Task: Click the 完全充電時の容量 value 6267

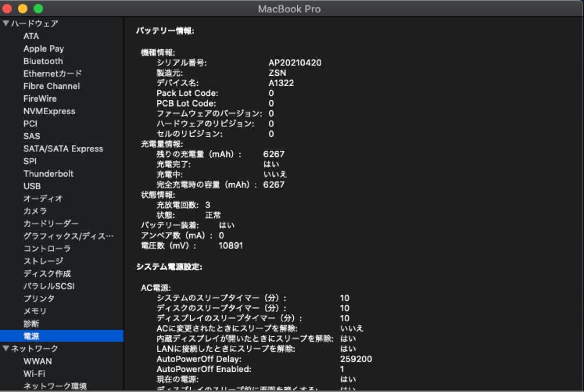Action: [274, 185]
